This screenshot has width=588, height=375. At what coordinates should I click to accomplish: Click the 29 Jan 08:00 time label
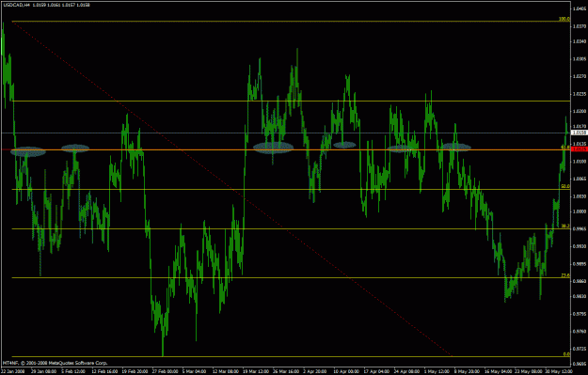click(x=43, y=371)
